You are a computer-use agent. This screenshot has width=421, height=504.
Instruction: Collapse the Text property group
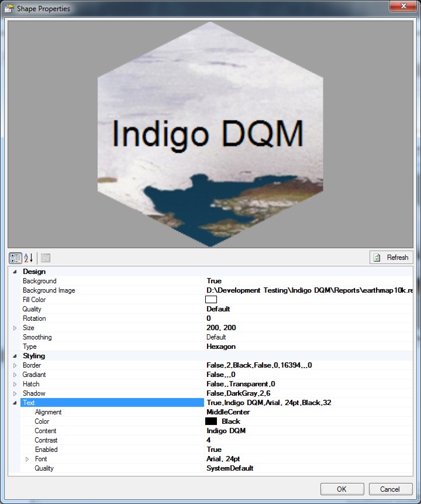pos(15,403)
